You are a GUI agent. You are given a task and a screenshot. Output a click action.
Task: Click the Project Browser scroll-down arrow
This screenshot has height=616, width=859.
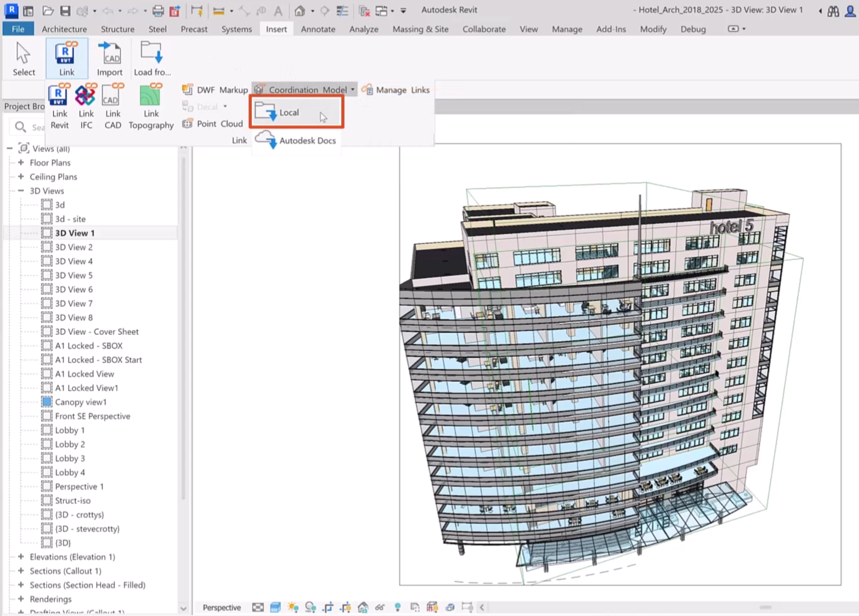183,608
